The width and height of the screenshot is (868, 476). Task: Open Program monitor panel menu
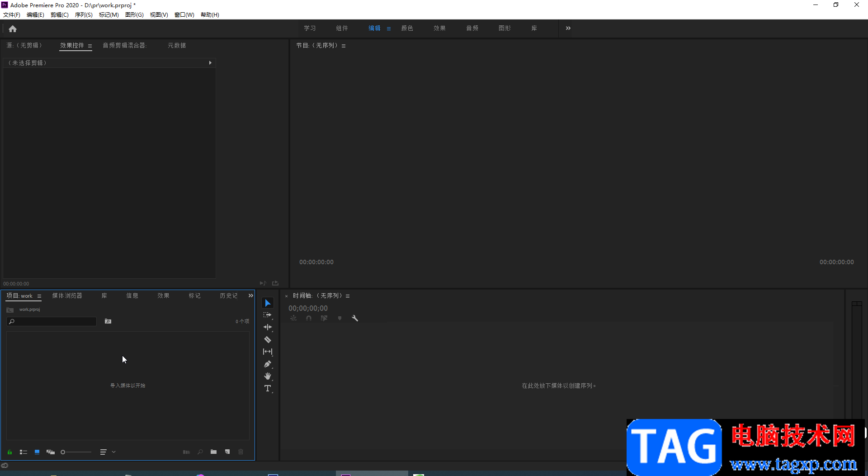coord(344,46)
